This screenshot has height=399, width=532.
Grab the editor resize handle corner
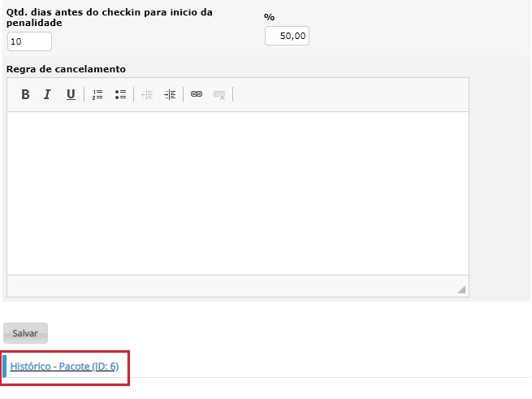tap(461, 289)
